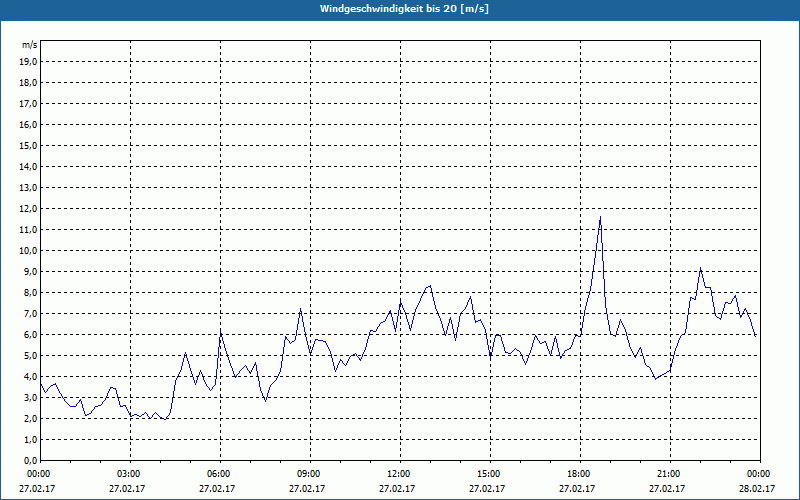
Task: Click the '12:00' time axis label
Action: [x=401, y=474]
